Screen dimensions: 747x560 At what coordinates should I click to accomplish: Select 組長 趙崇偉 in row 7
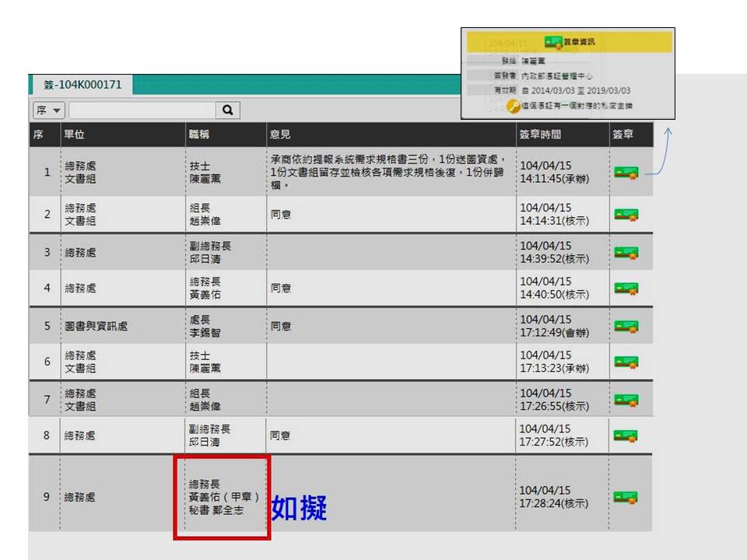(x=205, y=400)
